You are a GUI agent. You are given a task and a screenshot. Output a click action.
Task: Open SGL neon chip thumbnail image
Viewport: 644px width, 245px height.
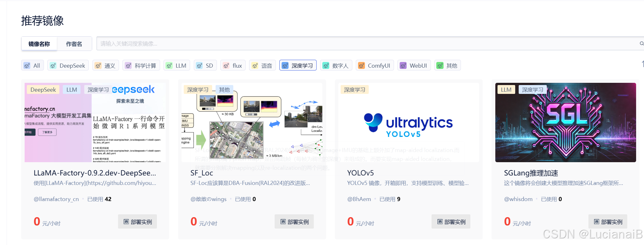(x=566, y=123)
